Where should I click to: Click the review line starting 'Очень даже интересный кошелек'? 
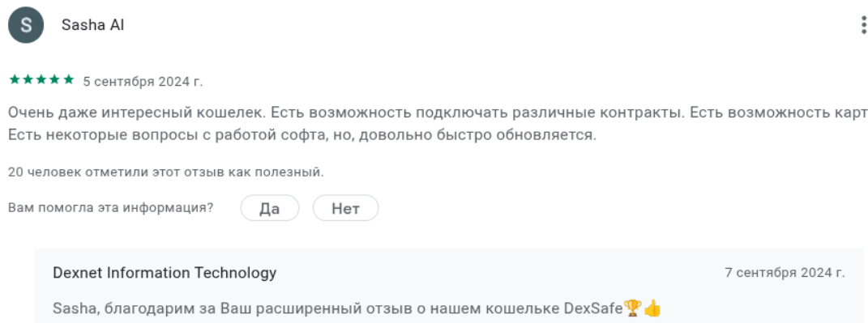click(438, 113)
